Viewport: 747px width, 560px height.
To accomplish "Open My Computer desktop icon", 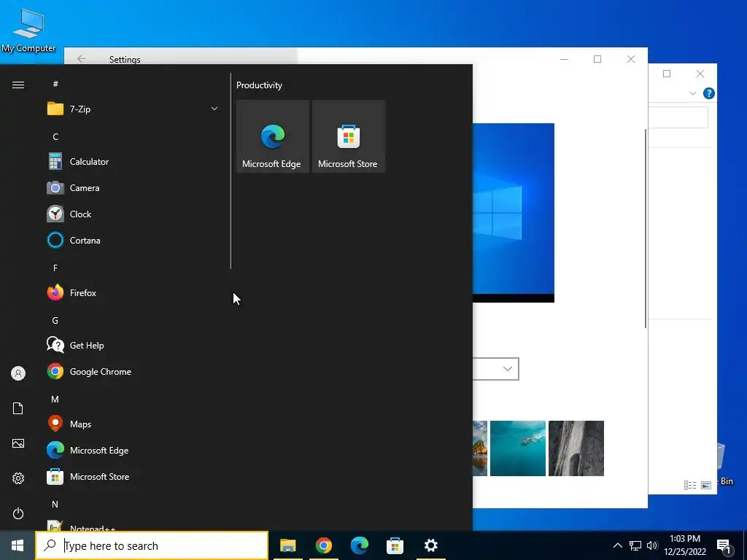I will coord(28,31).
